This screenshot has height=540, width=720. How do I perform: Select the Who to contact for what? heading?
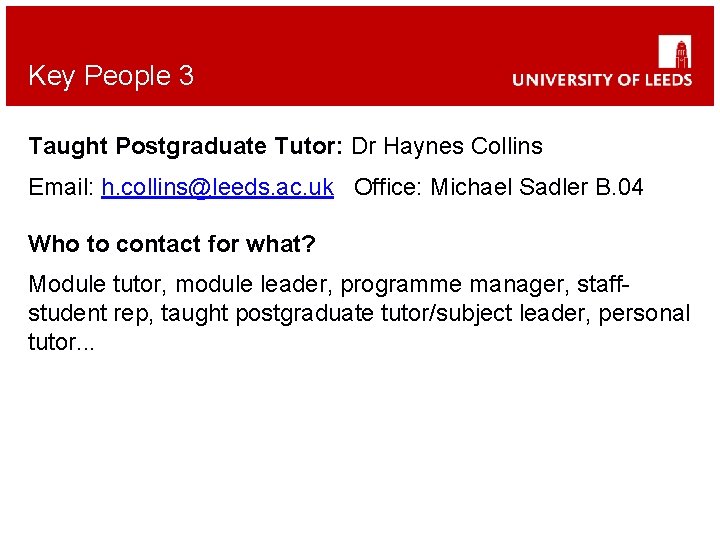(x=172, y=243)
